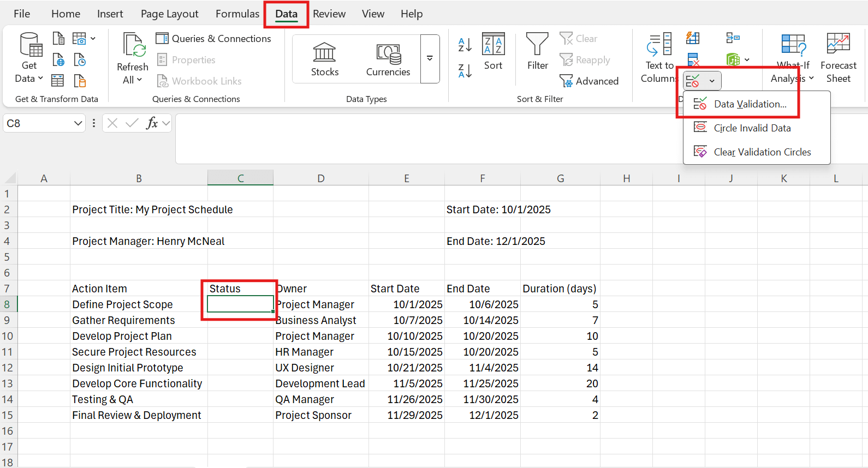Switch to the Formulas tab
Viewport: 868px width, 468px height.
(x=237, y=14)
